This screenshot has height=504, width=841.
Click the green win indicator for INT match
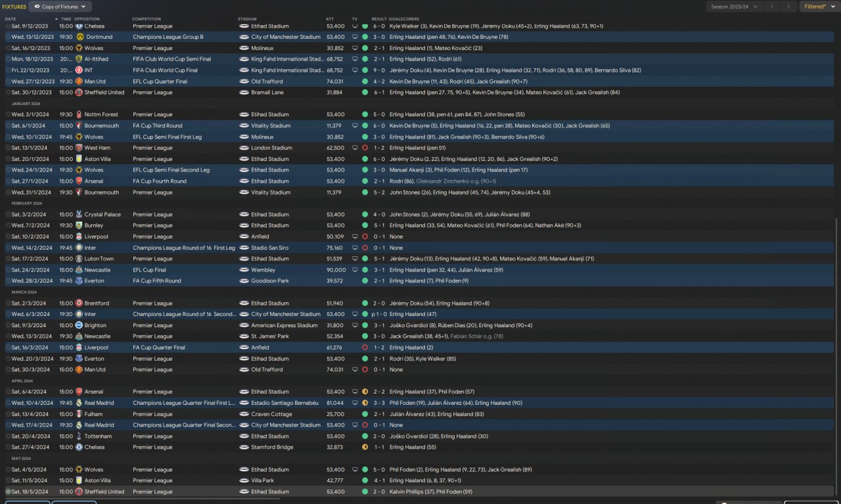pos(365,70)
